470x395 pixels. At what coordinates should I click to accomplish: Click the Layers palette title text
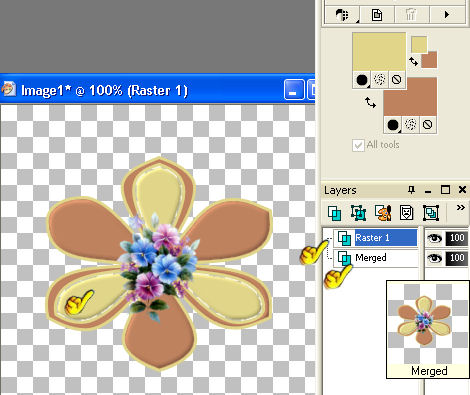click(340, 190)
